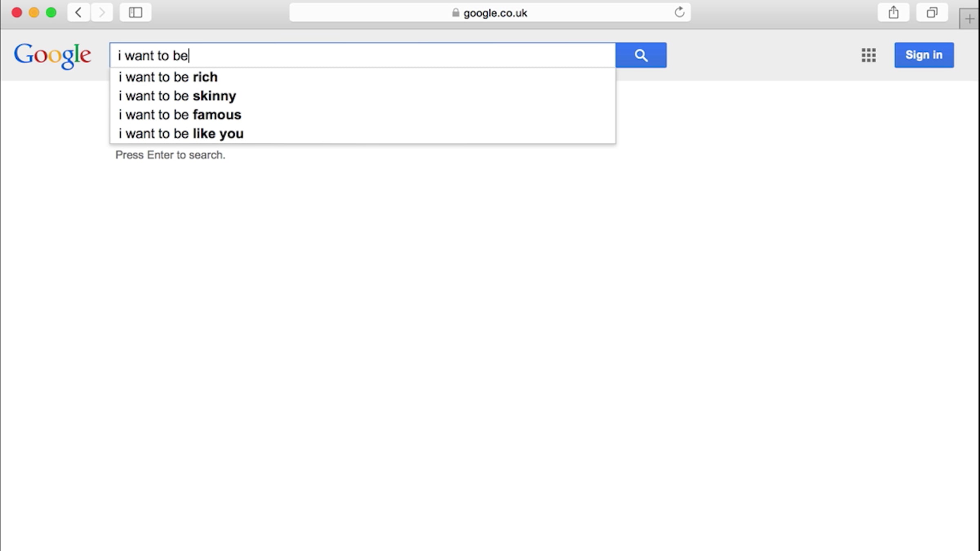Open a new tab with plus
The width and height of the screenshot is (980, 551).
(969, 19)
